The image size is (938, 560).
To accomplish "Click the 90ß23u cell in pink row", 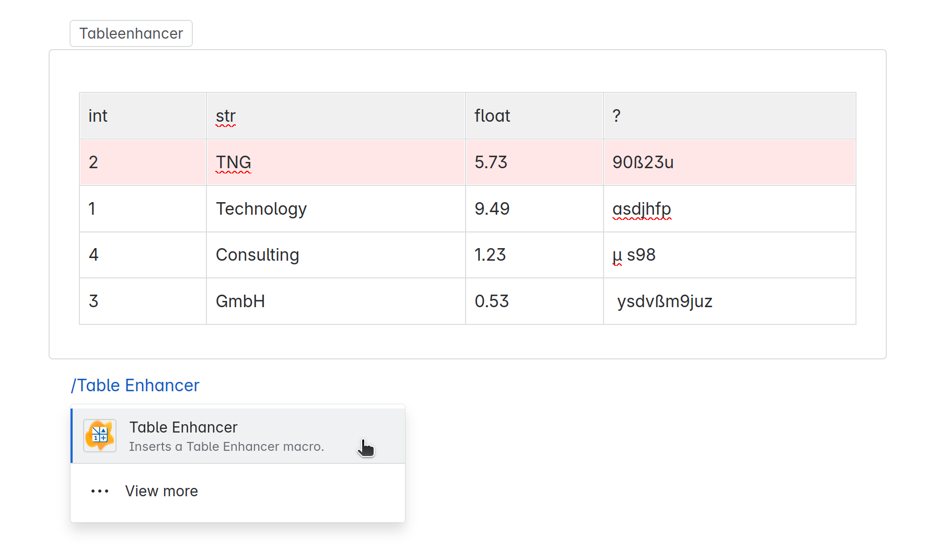I will point(643,162).
